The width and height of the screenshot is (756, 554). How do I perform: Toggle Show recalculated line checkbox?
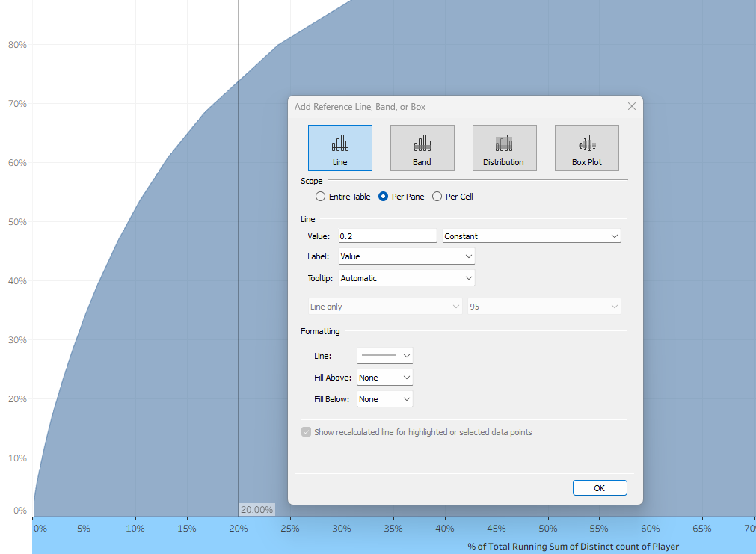[306, 432]
